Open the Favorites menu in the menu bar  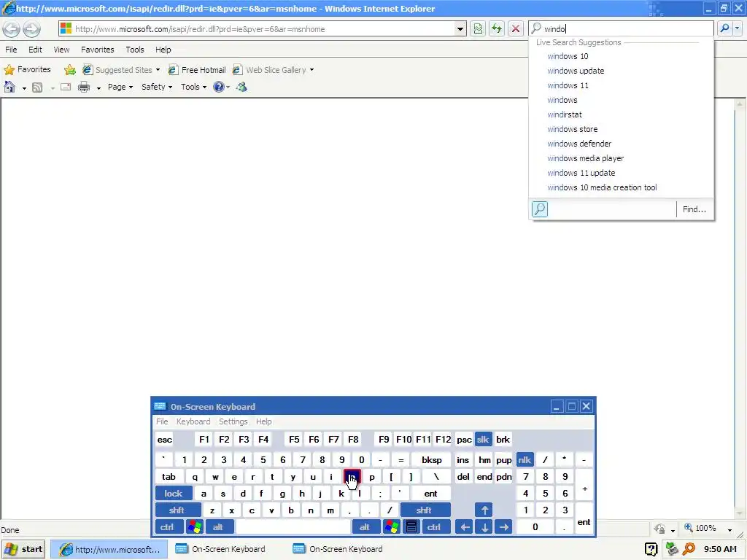coord(97,50)
